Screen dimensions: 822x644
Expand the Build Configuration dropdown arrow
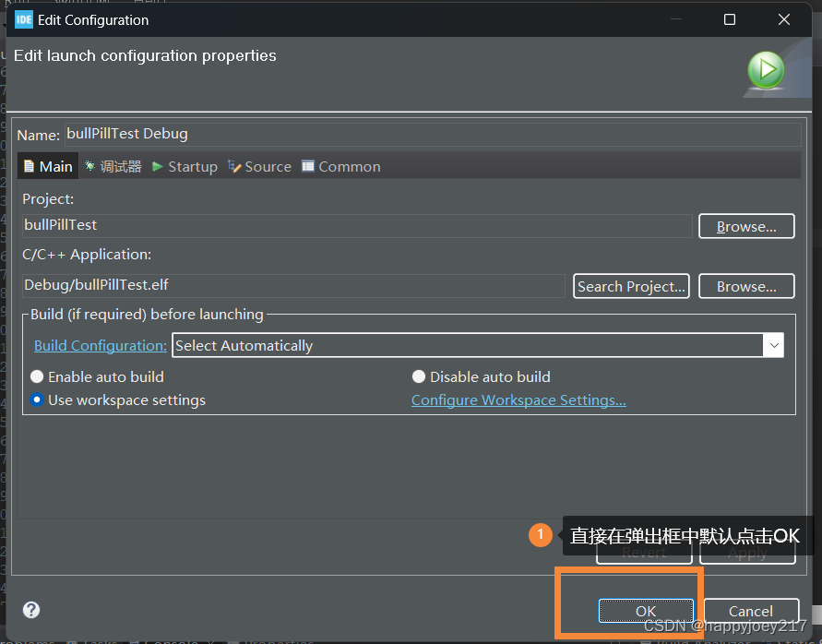coord(774,345)
